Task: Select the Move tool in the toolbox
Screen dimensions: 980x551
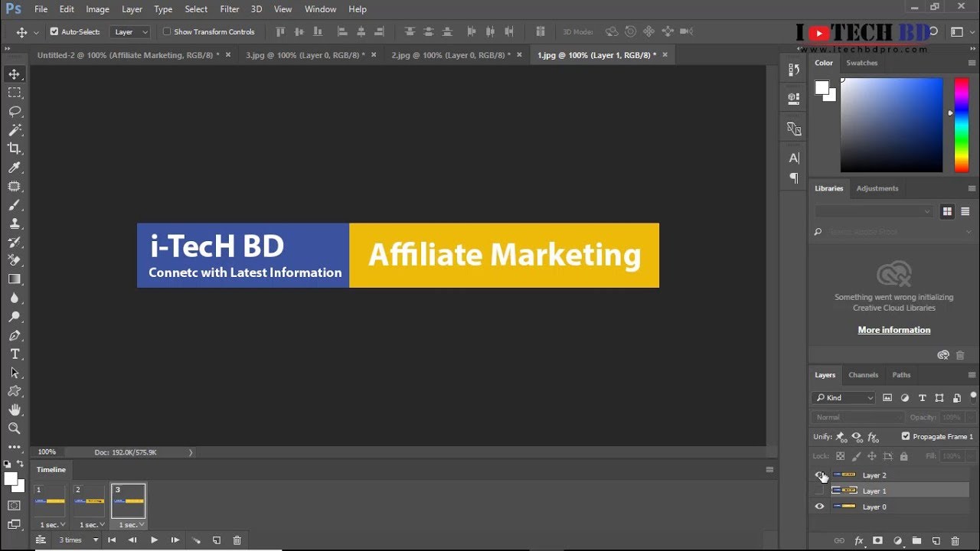Action: point(15,74)
